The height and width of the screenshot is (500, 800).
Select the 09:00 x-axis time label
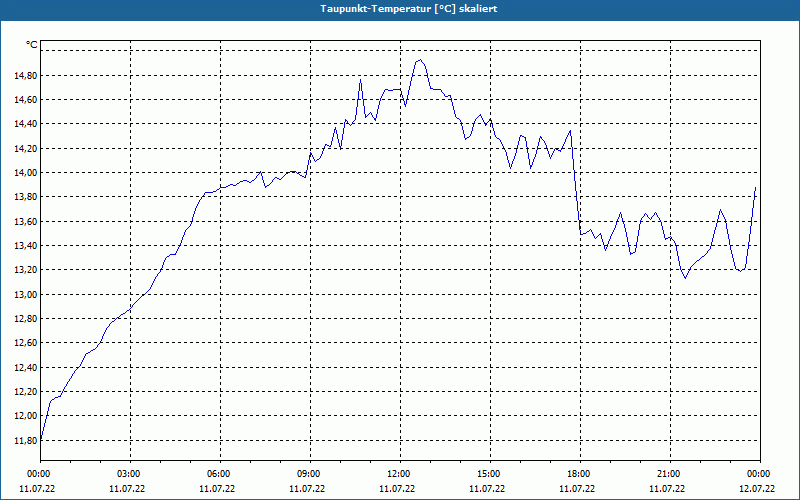coord(309,474)
